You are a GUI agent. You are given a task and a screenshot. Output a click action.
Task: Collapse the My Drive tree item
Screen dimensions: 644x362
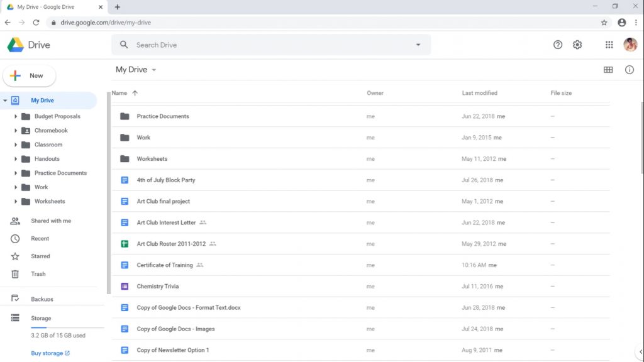[x=5, y=100]
